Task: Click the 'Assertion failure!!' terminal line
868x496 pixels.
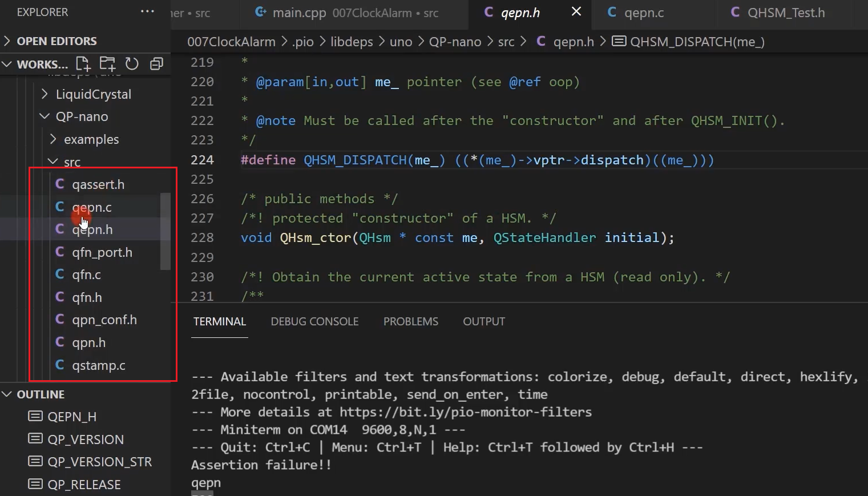Action: point(261,465)
